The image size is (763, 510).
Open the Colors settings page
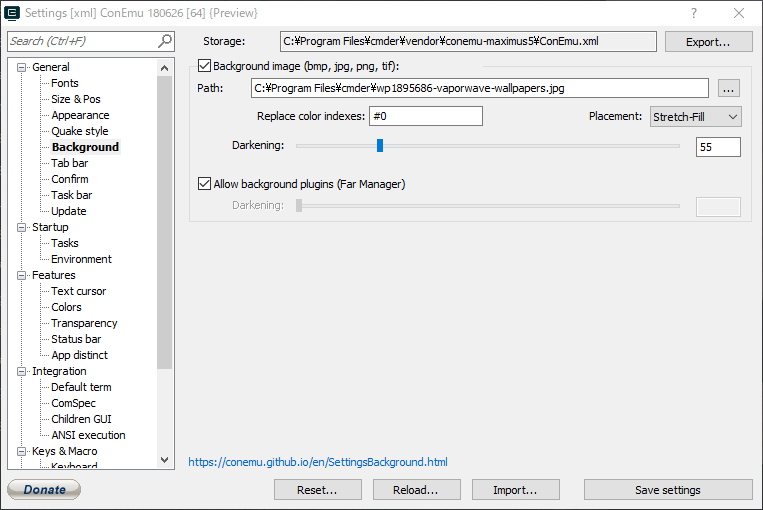coord(66,308)
